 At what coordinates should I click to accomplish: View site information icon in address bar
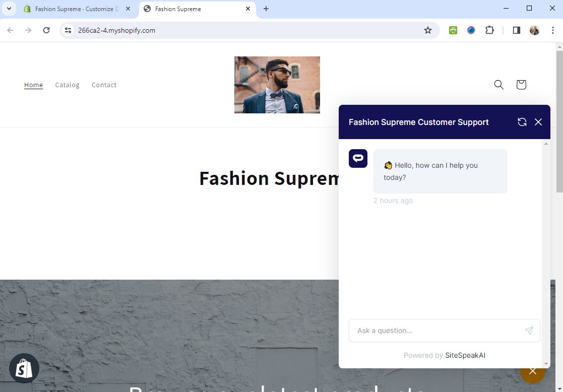68,30
